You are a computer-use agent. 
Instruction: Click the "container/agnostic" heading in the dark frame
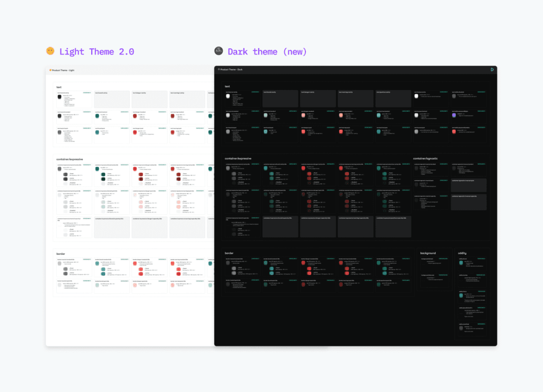click(424, 158)
